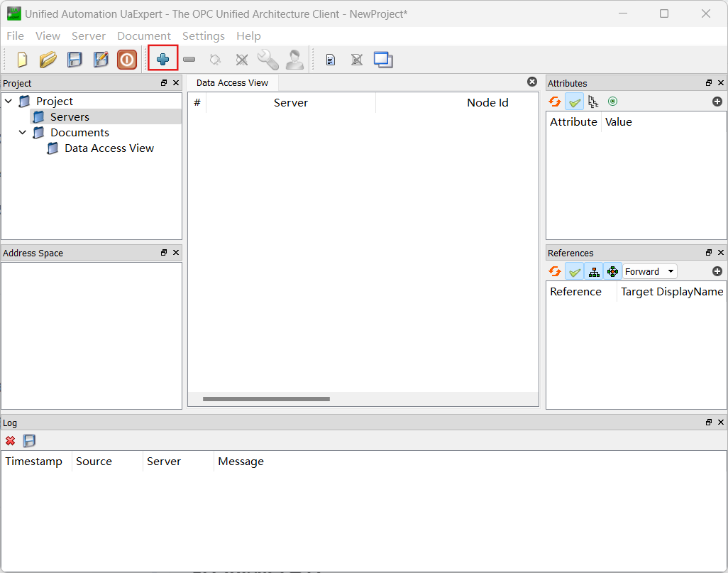Undock the References panel
728x573 pixels.
tap(709, 252)
